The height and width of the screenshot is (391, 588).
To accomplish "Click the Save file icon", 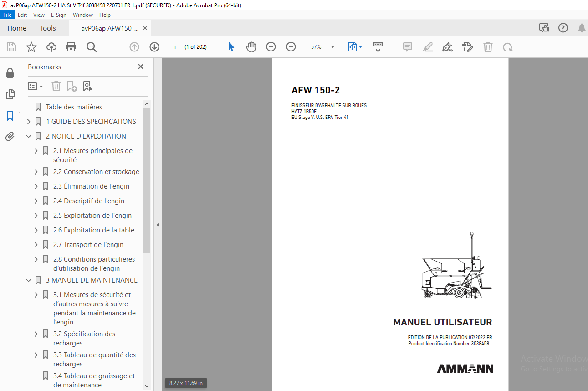I will click(x=11, y=47).
